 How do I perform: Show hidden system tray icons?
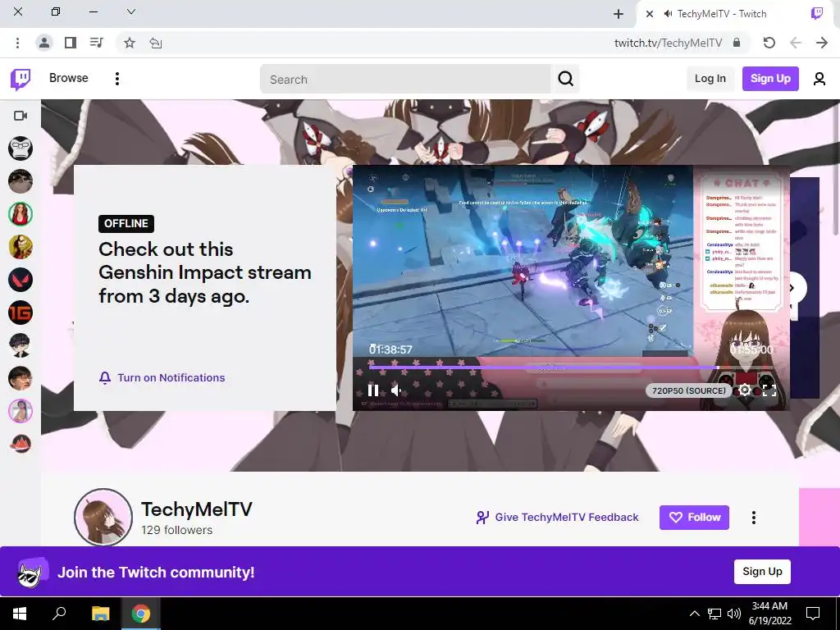pos(694,614)
